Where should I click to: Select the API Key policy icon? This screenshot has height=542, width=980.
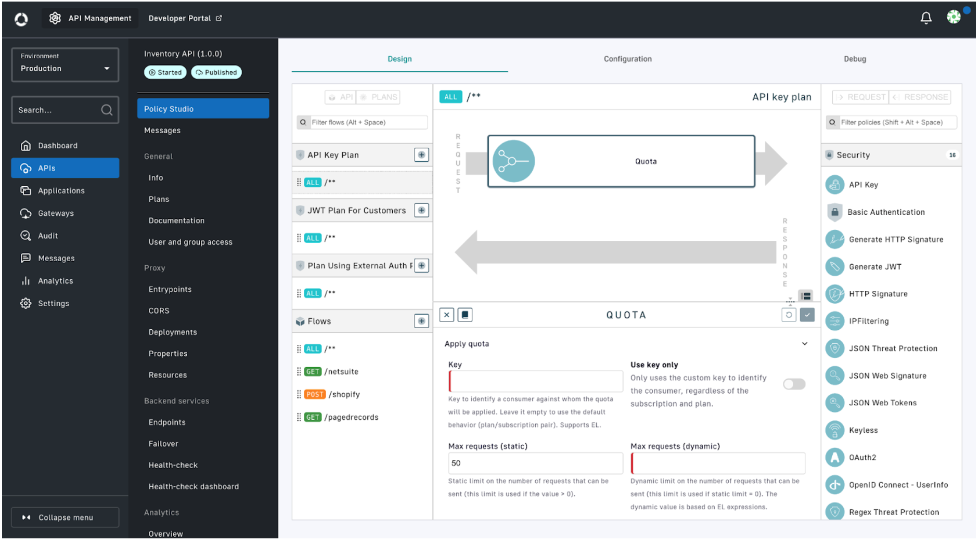point(835,185)
